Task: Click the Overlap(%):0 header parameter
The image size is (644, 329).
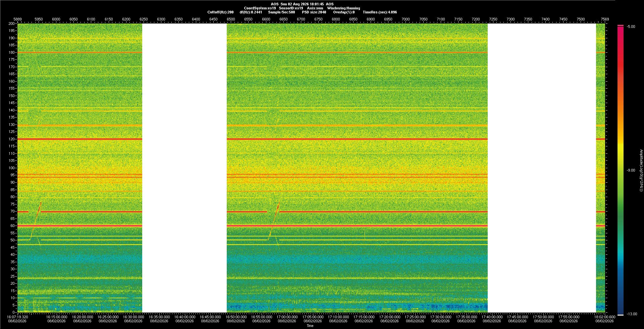Action: pyautogui.click(x=344, y=12)
